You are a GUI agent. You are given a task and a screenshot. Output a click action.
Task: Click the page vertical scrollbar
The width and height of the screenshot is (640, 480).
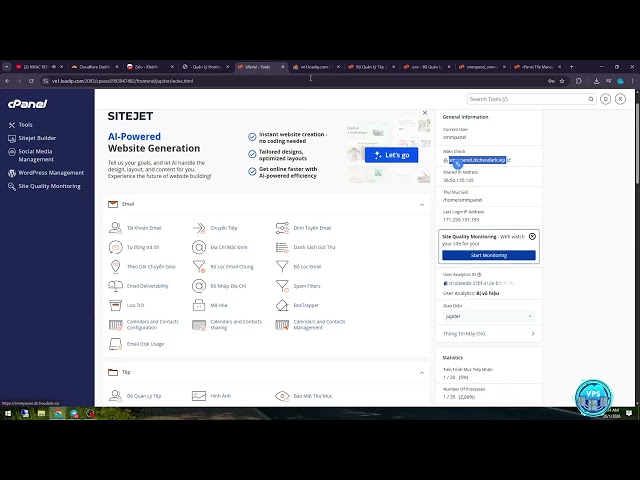637,143
